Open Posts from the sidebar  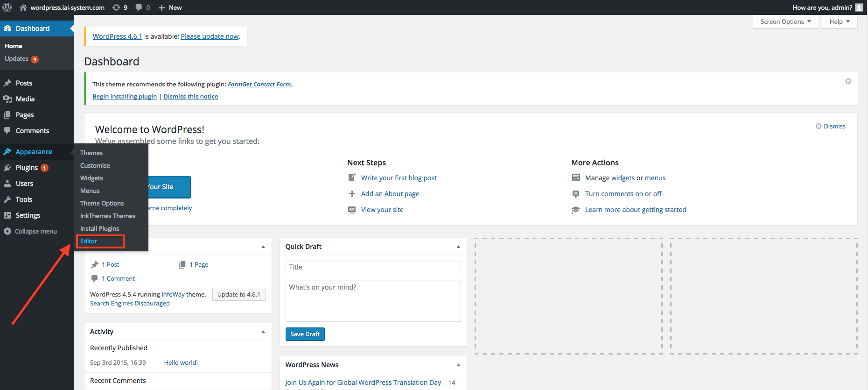pos(24,83)
